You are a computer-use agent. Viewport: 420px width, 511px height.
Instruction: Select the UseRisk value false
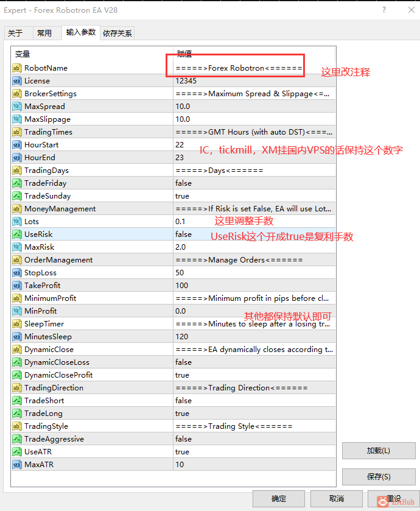(x=183, y=234)
